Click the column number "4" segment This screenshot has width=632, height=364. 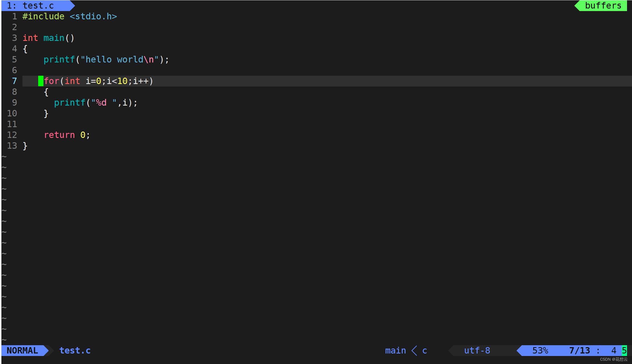click(x=614, y=350)
